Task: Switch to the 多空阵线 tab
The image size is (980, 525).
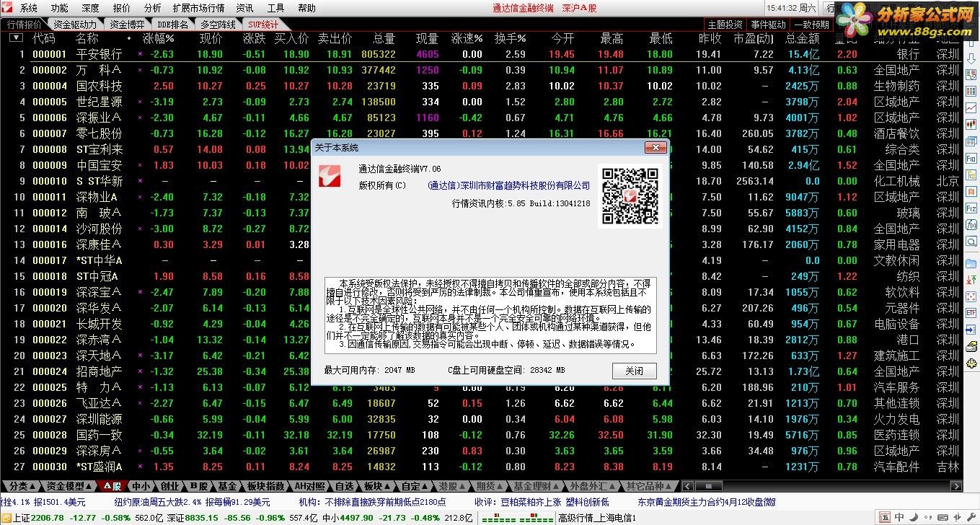Action: tap(217, 25)
